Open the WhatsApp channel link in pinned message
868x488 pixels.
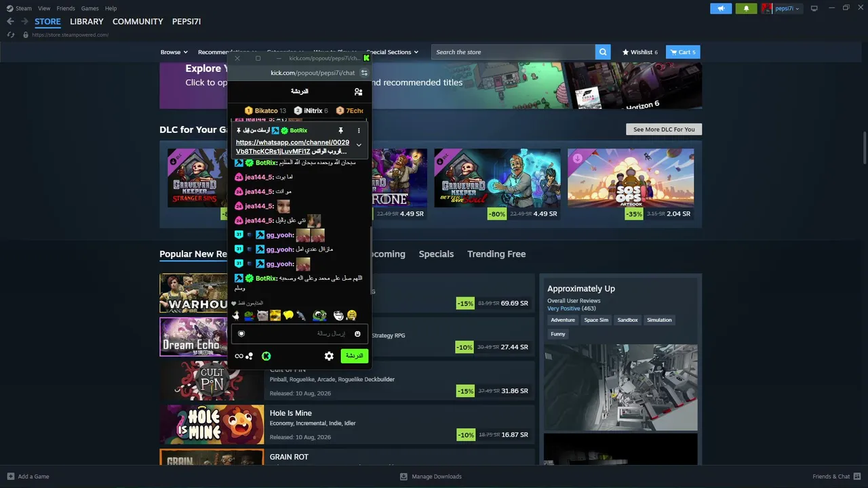point(292,147)
